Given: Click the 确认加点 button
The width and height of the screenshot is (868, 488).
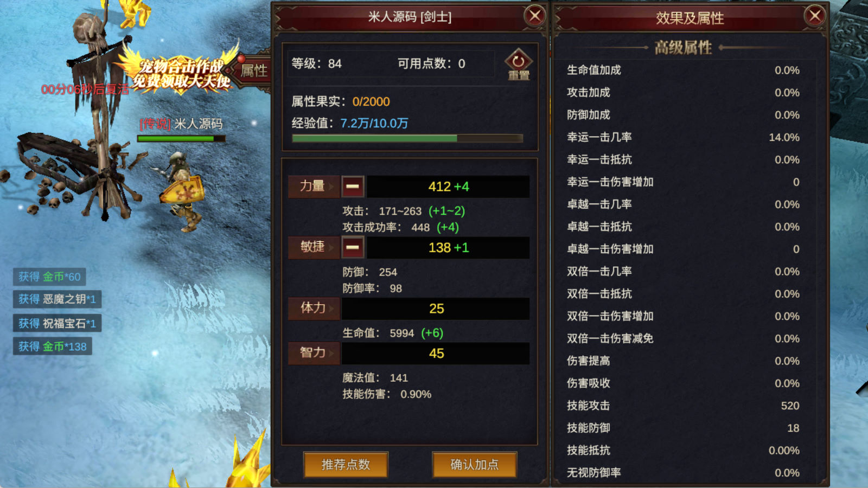Looking at the screenshot, I should (x=475, y=465).
